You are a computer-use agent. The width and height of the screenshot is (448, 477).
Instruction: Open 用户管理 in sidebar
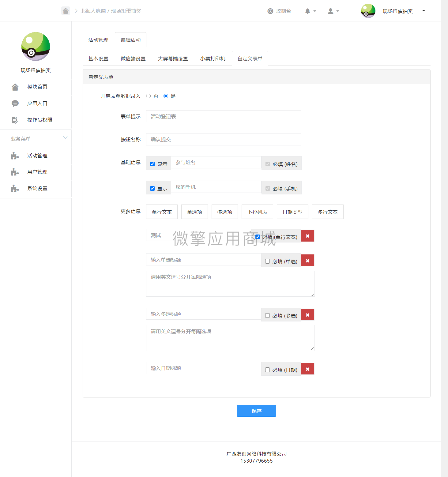pyautogui.click(x=37, y=172)
